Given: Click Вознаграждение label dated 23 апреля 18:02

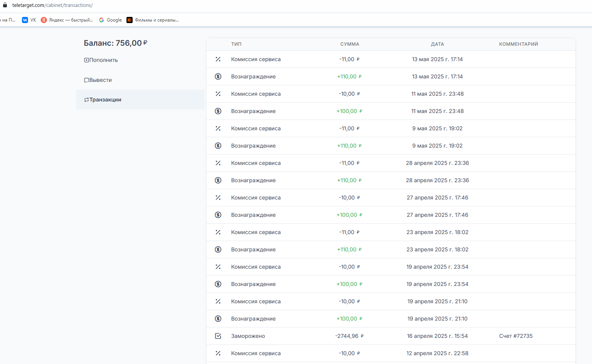Looking at the screenshot, I should point(253,249).
